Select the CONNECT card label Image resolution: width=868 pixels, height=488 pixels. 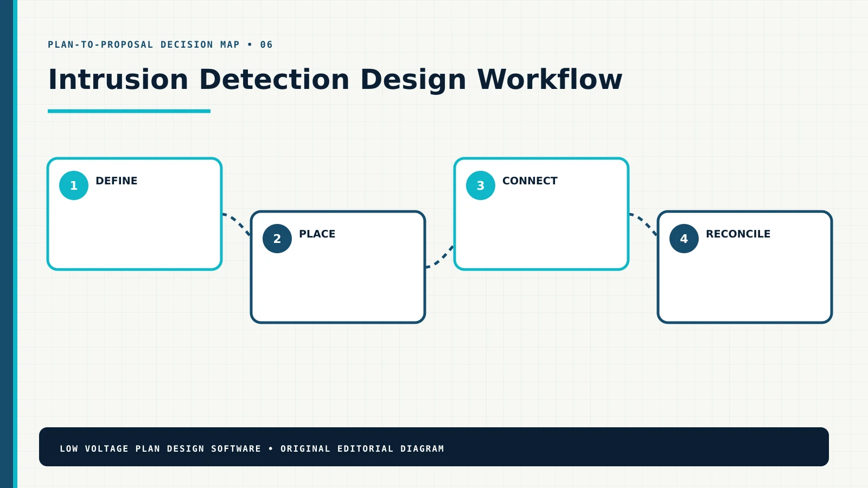tap(530, 181)
